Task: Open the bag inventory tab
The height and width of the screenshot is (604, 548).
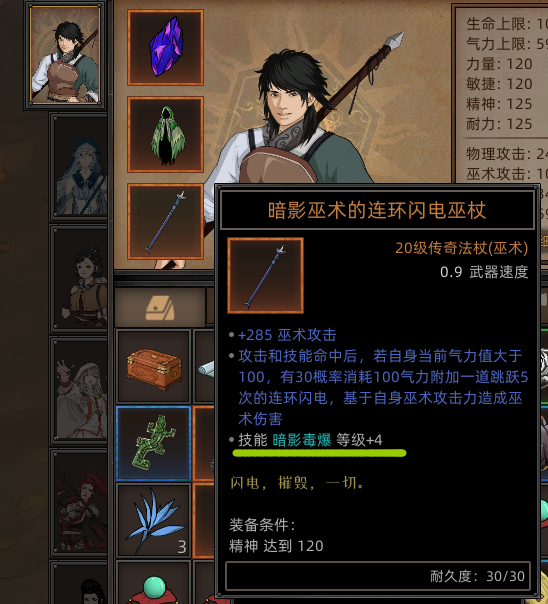Action: pyautogui.click(x=160, y=308)
